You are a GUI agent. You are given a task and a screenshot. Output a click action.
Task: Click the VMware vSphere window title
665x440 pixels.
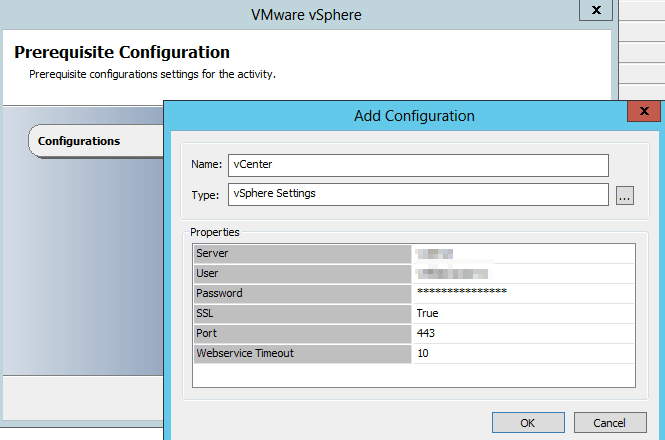pyautogui.click(x=306, y=15)
